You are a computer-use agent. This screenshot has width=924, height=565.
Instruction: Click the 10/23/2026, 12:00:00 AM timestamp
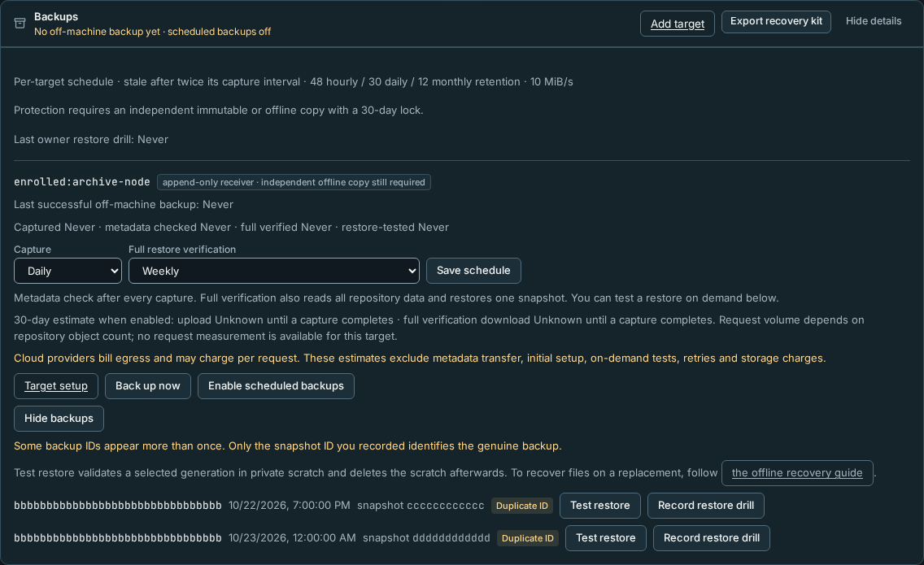(292, 538)
